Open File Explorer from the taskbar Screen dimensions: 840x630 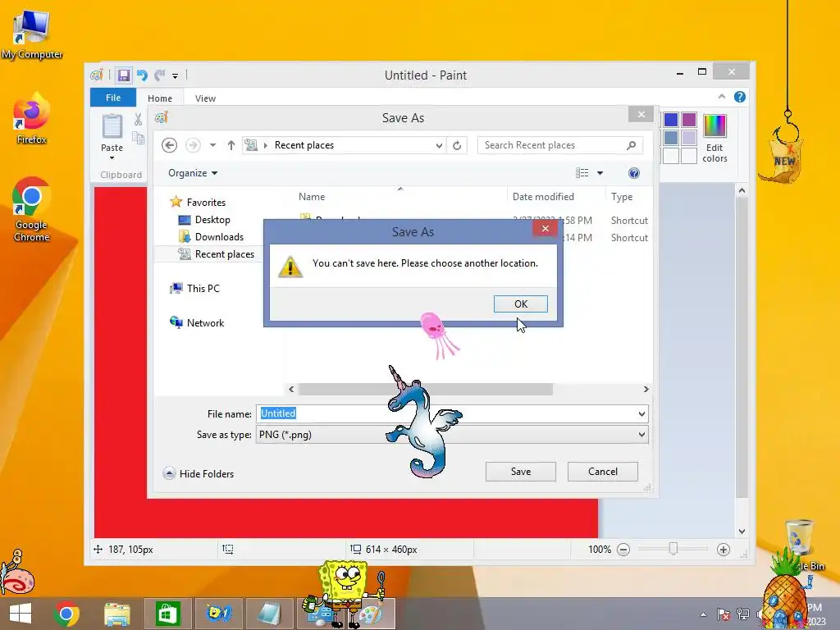tap(116, 614)
